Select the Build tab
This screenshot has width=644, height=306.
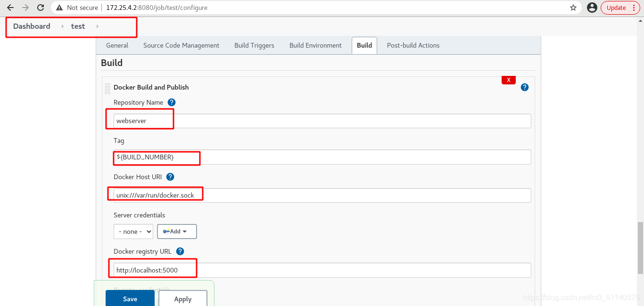click(x=364, y=45)
